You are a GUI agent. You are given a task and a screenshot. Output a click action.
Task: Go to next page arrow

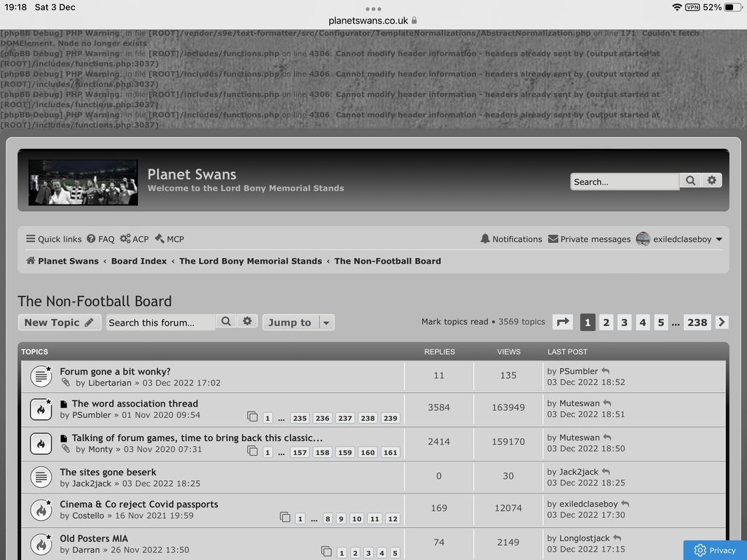pyautogui.click(x=722, y=323)
